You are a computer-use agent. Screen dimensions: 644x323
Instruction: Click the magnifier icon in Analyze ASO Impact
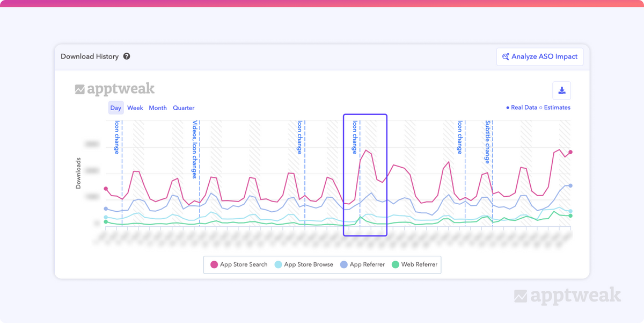click(x=506, y=56)
